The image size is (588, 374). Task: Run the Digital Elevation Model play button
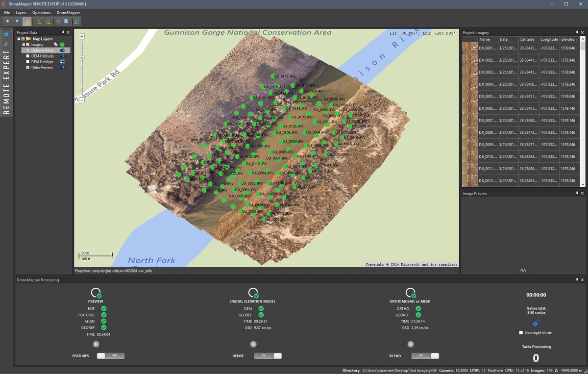[x=253, y=344]
